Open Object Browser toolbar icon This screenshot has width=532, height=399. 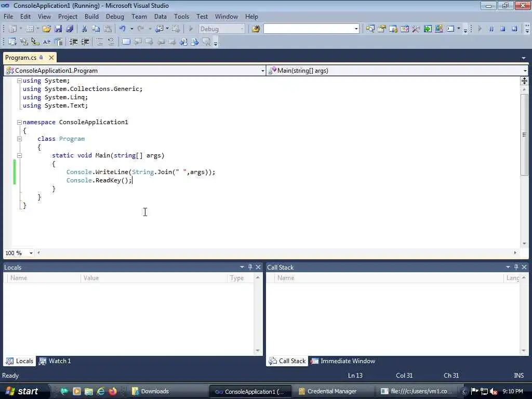(404, 29)
